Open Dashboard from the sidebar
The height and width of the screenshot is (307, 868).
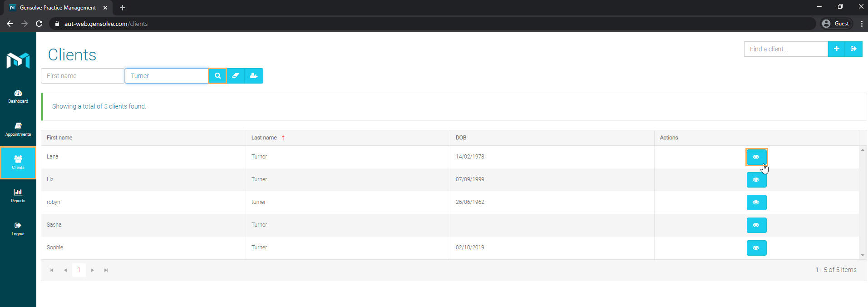click(18, 96)
